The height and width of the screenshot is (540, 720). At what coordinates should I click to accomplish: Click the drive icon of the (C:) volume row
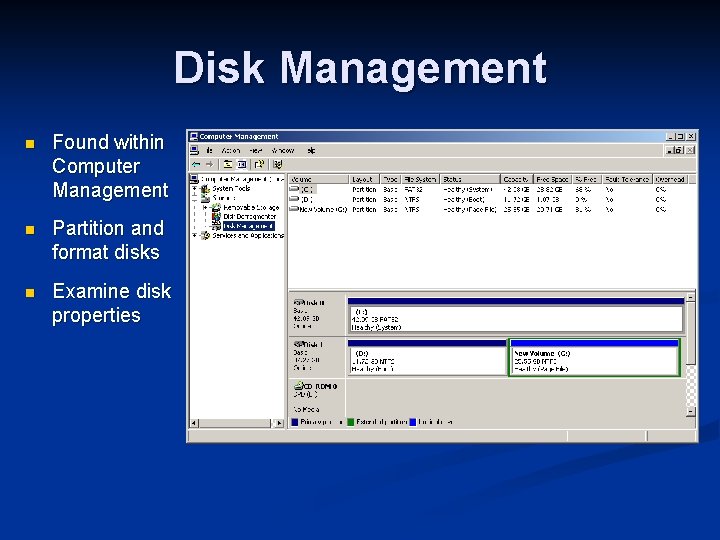pos(294,189)
